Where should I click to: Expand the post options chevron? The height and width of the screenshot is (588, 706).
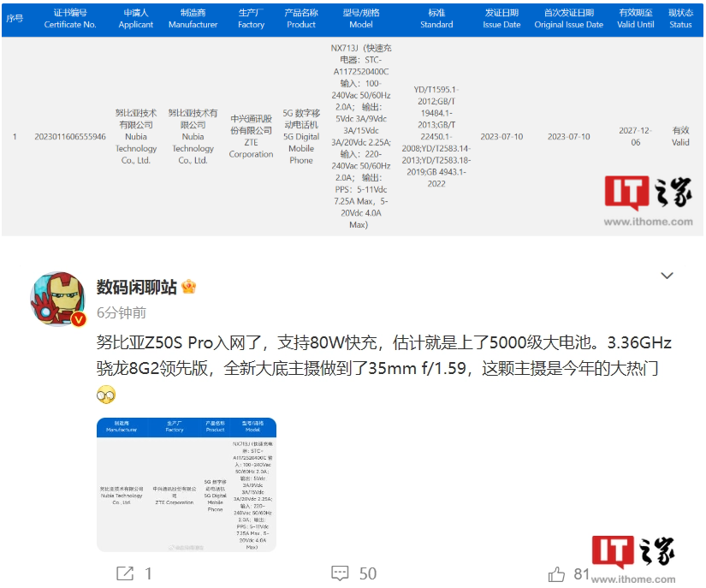pyautogui.click(x=667, y=276)
